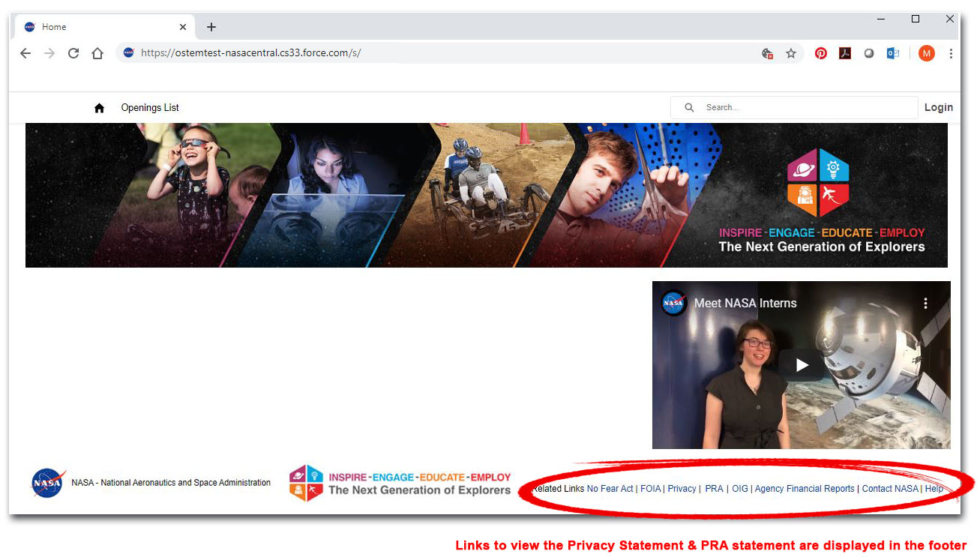Viewport: 980px width, 560px height.
Task: Open the OIG footer link
Action: (740, 489)
